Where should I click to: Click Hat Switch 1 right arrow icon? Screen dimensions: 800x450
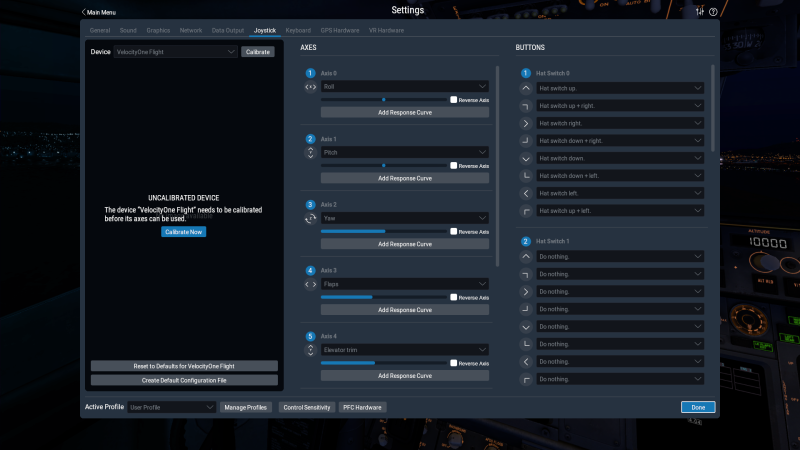(x=526, y=292)
